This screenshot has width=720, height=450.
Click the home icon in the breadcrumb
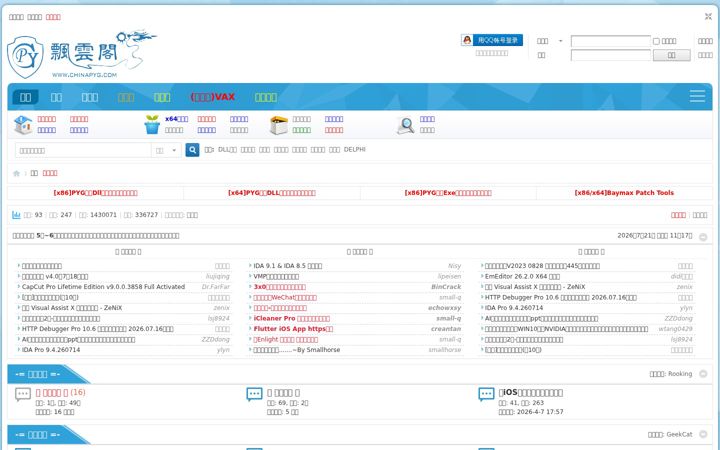pyautogui.click(x=17, y=173)
